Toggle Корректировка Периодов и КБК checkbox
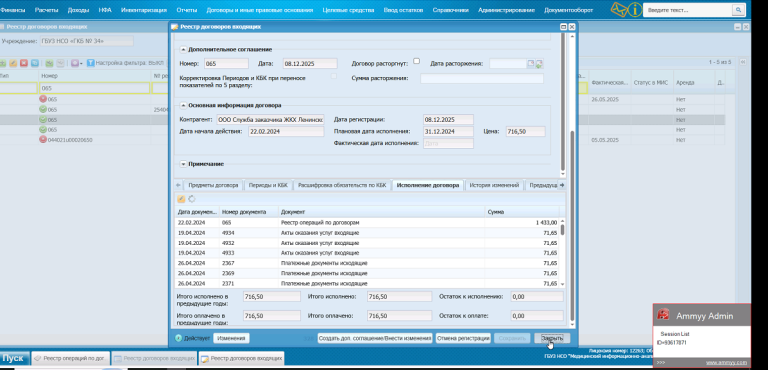768x370 pixels. [334, 76]
